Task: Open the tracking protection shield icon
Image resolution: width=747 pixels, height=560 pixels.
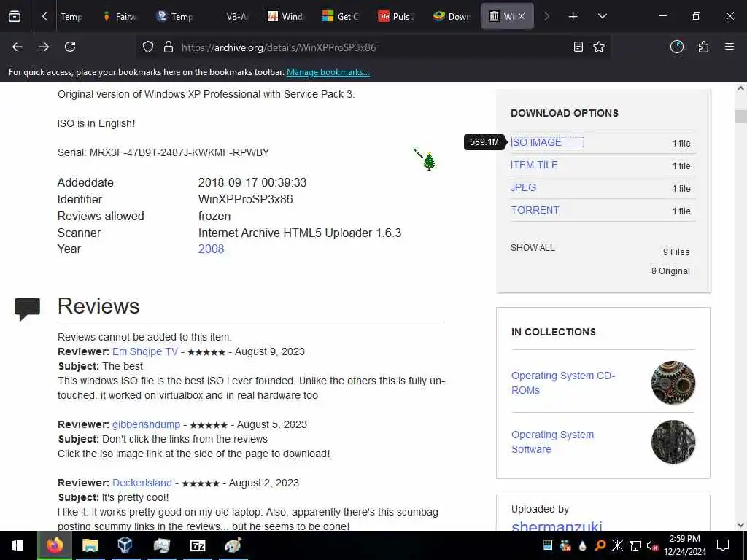Action: pos(148,47)
